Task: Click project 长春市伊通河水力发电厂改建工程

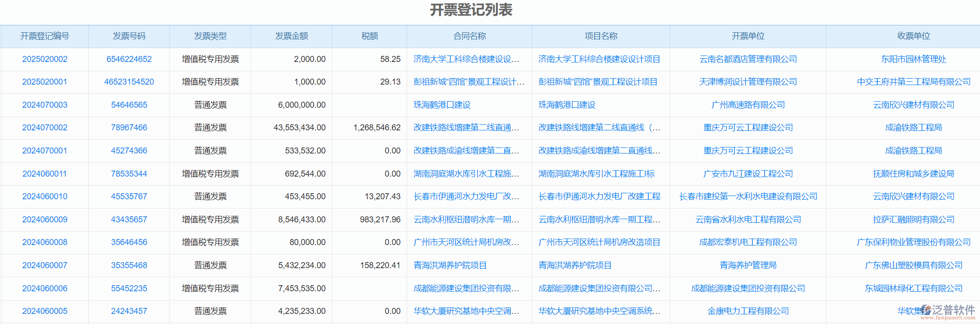Action: (599, 196)
